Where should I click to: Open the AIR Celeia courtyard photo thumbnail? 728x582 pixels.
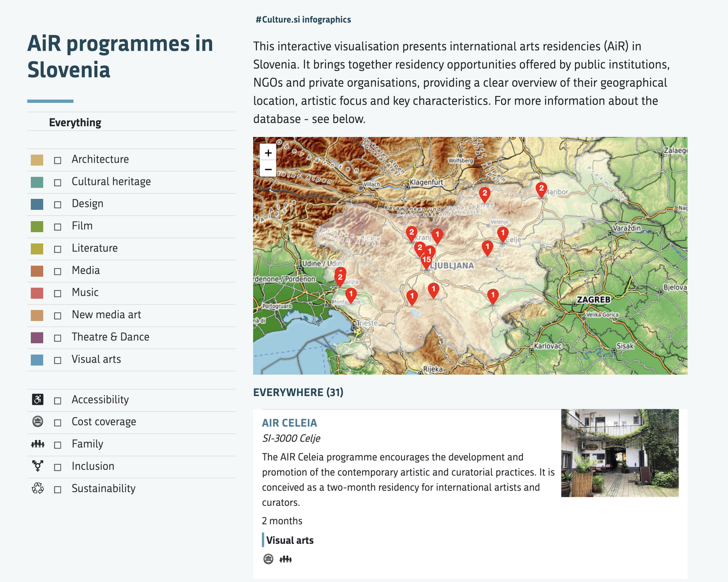620,453
